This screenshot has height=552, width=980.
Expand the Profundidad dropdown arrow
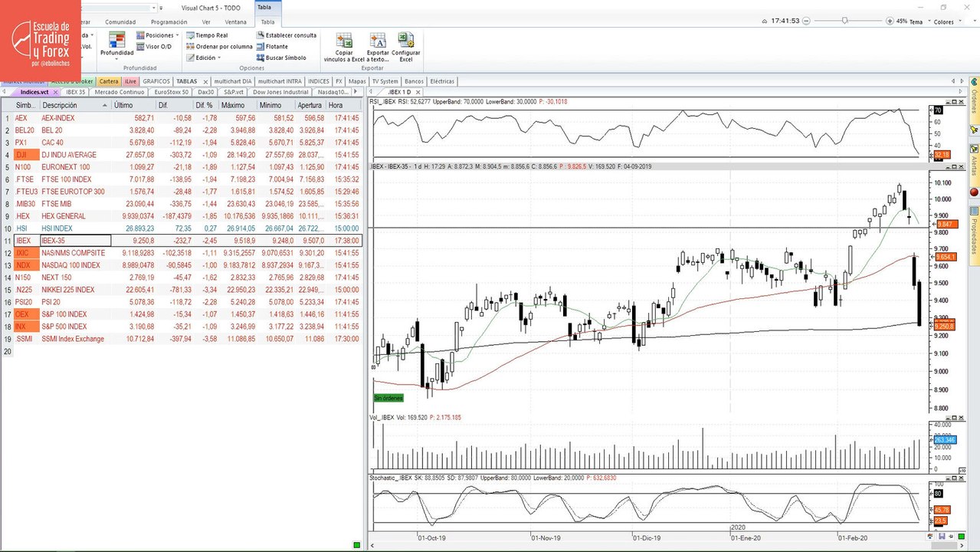point(117,59)
